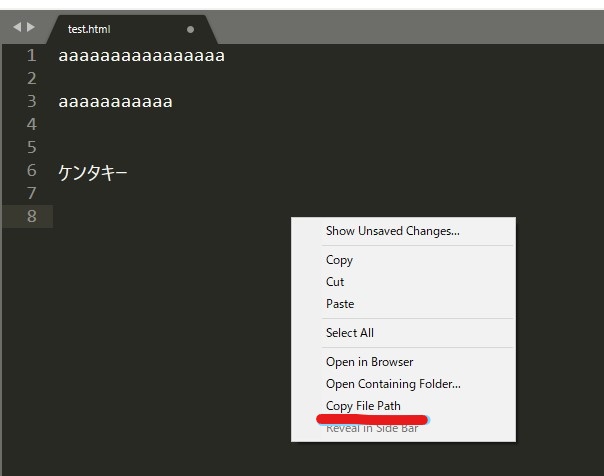
Task: Click line number 7 in gutter
Action: tap(32, 193)
